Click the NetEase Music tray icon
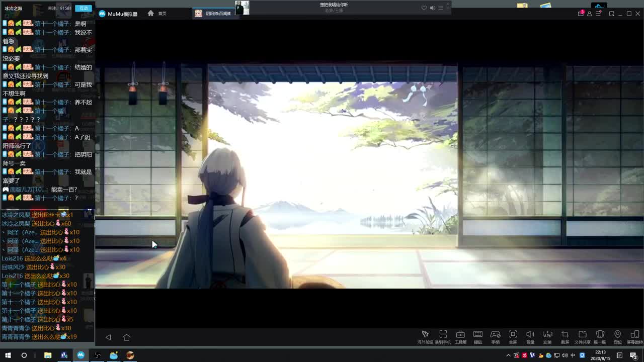Viewport: 644px width, 362px height. tap(524, 355)
